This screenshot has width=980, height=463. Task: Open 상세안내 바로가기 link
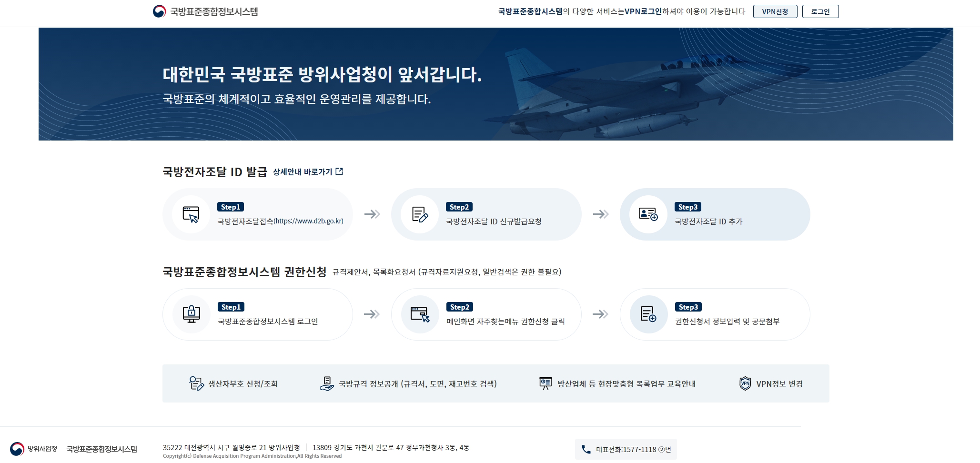coord(303,172)
